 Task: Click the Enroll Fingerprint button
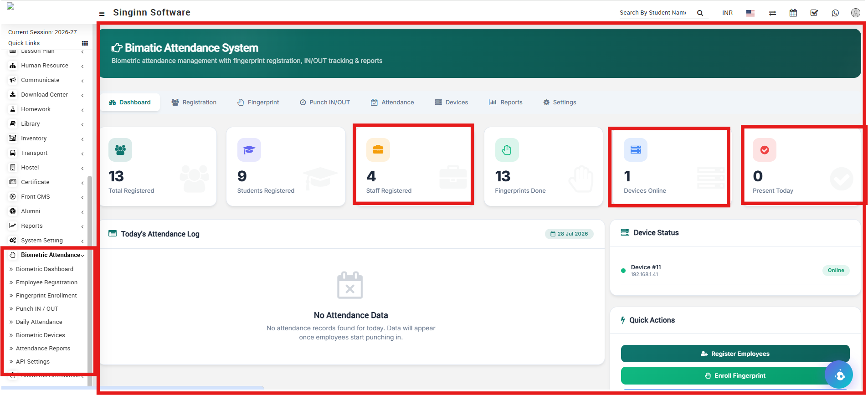click(735, 376)
